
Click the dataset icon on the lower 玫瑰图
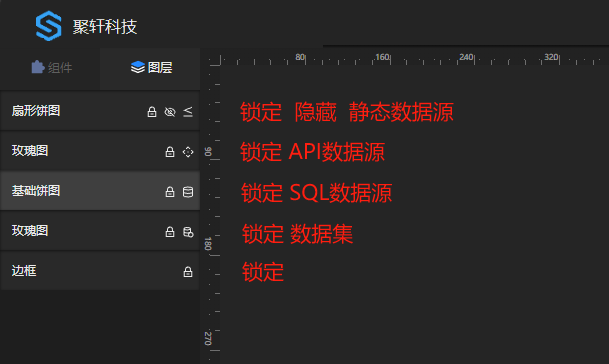[188, 232]
